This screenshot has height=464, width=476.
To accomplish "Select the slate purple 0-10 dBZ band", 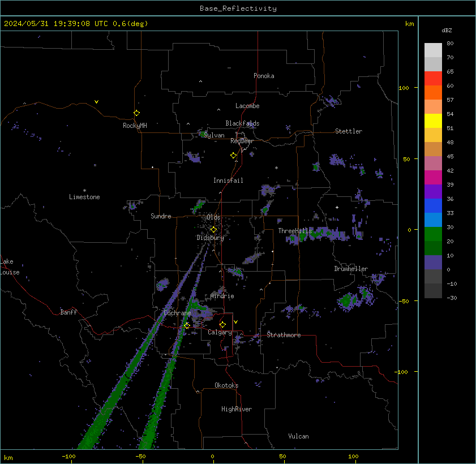I will point(433,262).
